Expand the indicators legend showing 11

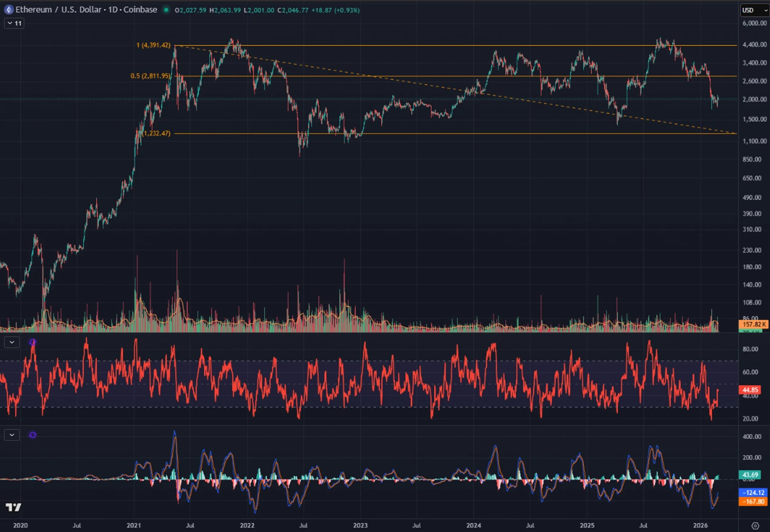click(14, 23)
